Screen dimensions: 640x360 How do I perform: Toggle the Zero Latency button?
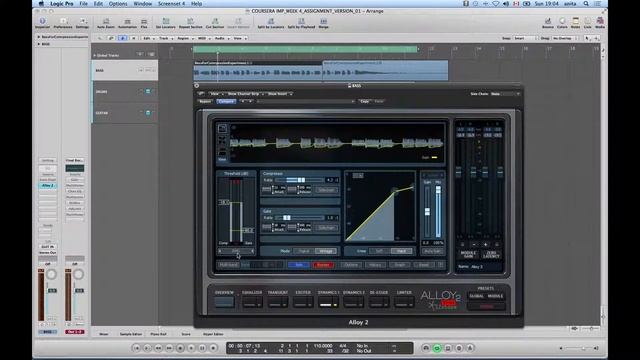pos(491,255)
